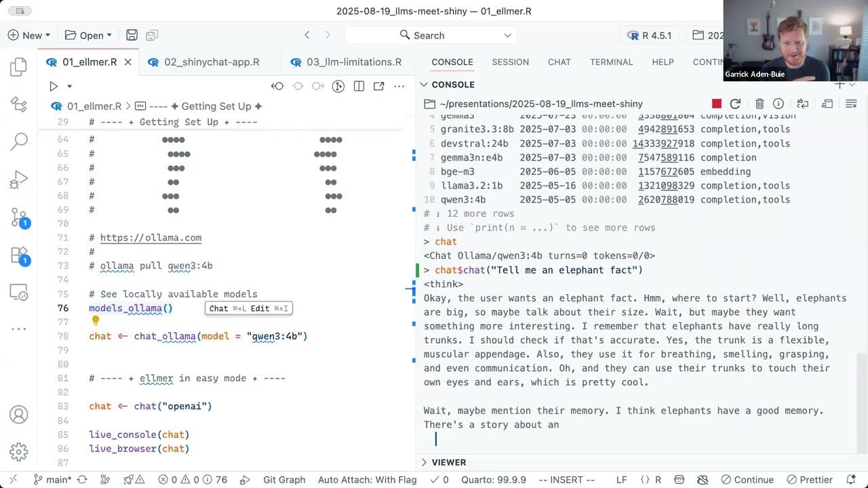The height and width of the screenshot is (488, 868).
Task: Open the New dropdown menu
Action: click(29, 35)
